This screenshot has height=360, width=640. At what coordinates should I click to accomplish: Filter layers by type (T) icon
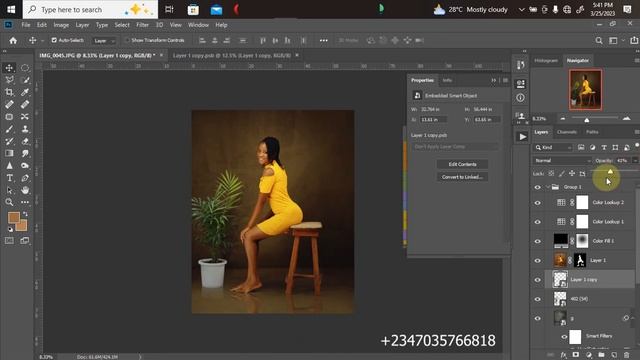[604, 147]
